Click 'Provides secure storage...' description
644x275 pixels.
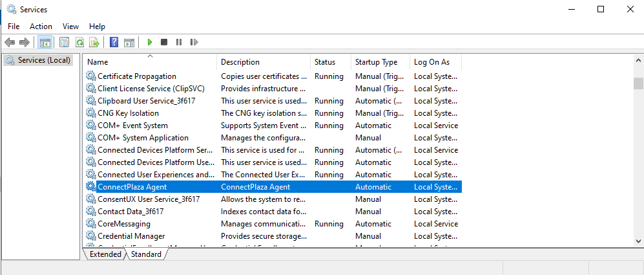click(264, 236)
